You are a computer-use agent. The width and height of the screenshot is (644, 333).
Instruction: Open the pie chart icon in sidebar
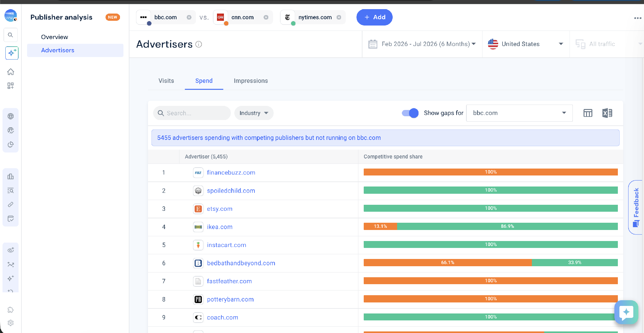[11, 145]
